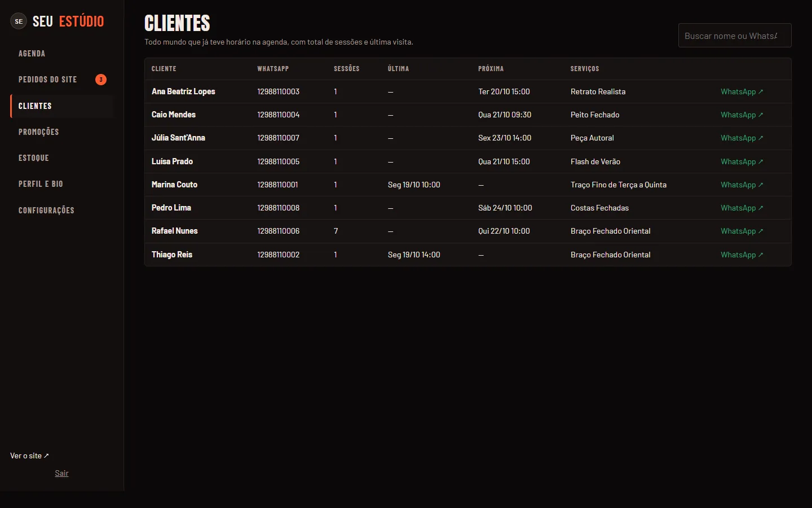The width and height of the screenshot is (812, 508).
Task: Click the Sessões column header
Action: (x=346, y=69)
